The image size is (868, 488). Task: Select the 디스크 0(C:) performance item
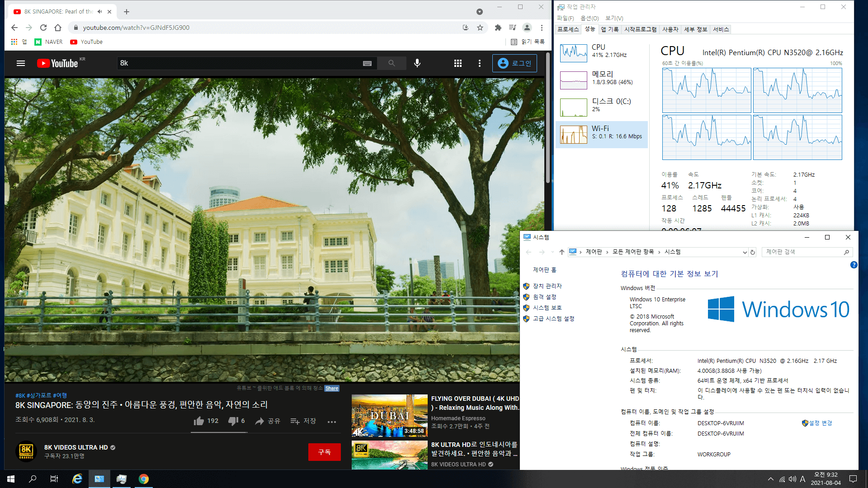(602, 107)
